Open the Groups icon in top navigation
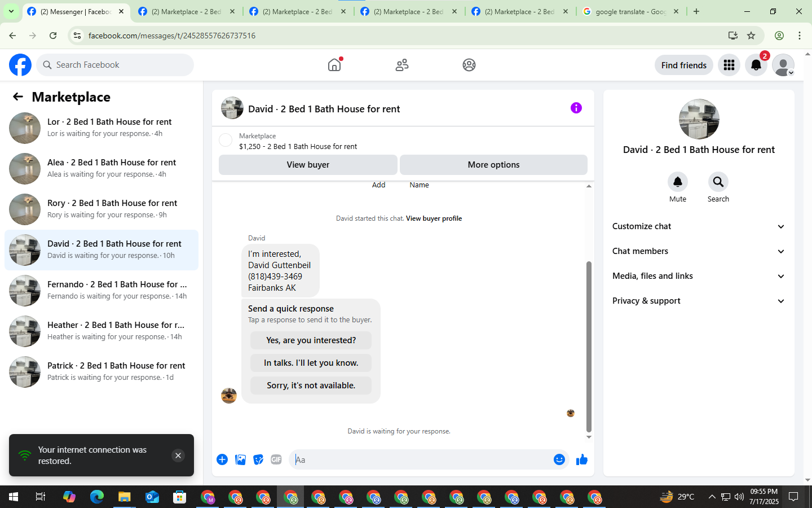The height and width of the screenshot is (508, 812). pos(469,65)
